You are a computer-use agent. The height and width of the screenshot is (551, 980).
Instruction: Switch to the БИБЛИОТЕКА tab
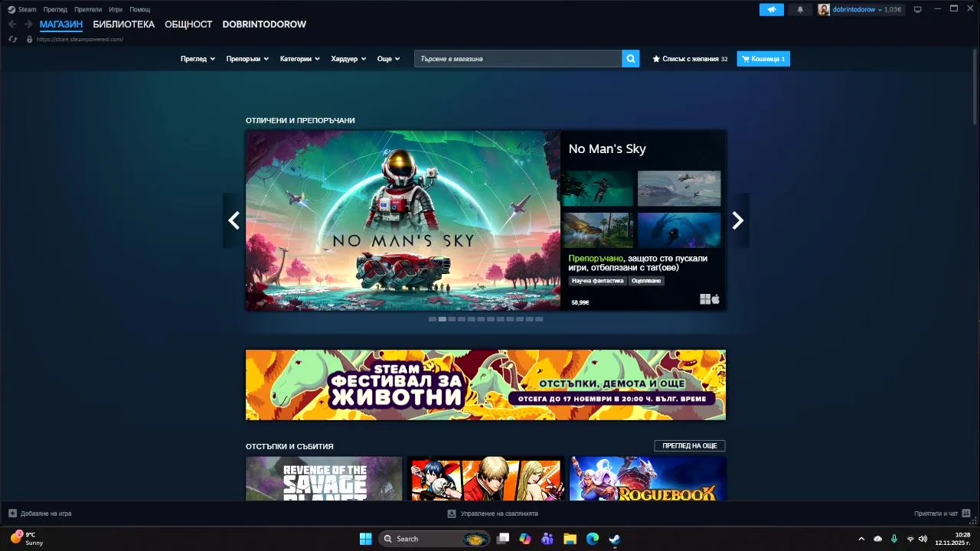click(x=124, y=24)
